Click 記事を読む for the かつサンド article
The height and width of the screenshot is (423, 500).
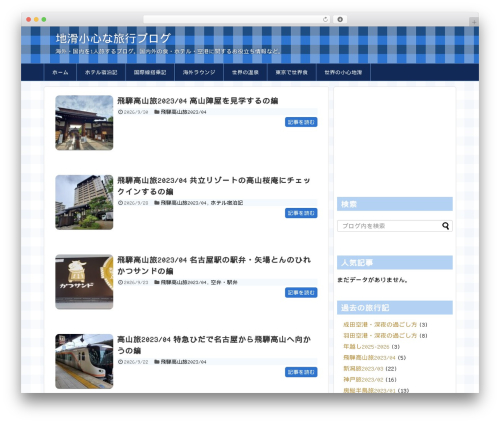(301, 293)
